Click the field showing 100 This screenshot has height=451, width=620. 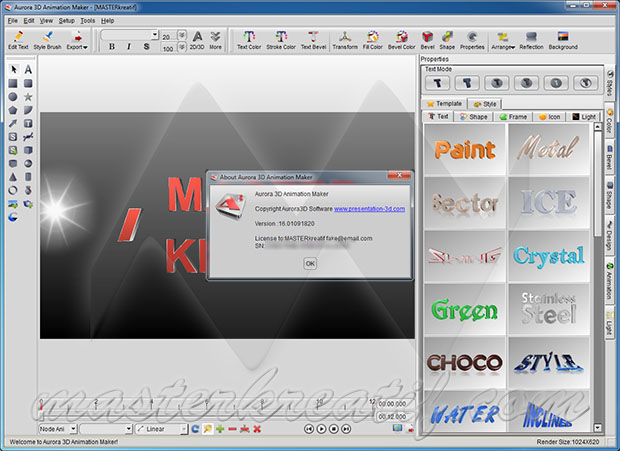169,48
